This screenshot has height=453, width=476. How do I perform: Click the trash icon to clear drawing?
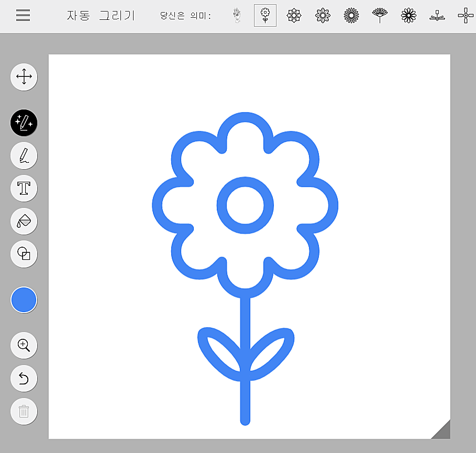pos(24,412)
